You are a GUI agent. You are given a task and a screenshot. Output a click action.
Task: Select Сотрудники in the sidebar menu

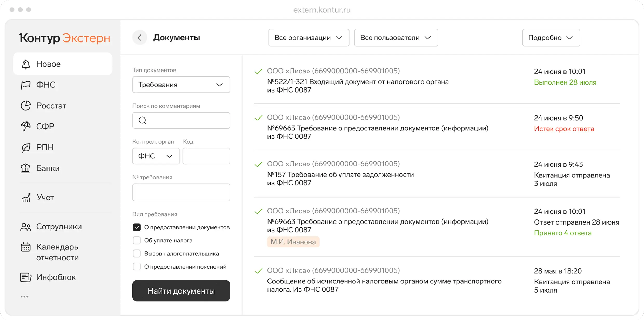point(59,226)
